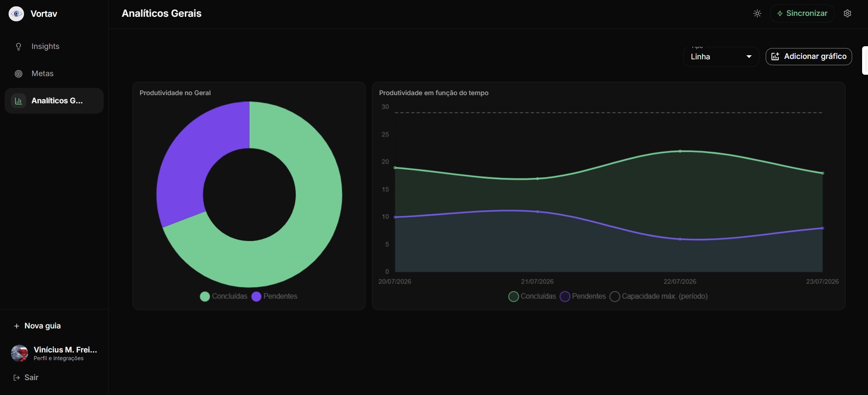Toggle Concluídas in donut chart legend
Image resolution: width=868 pixels, height=395 pixels.
224,296
